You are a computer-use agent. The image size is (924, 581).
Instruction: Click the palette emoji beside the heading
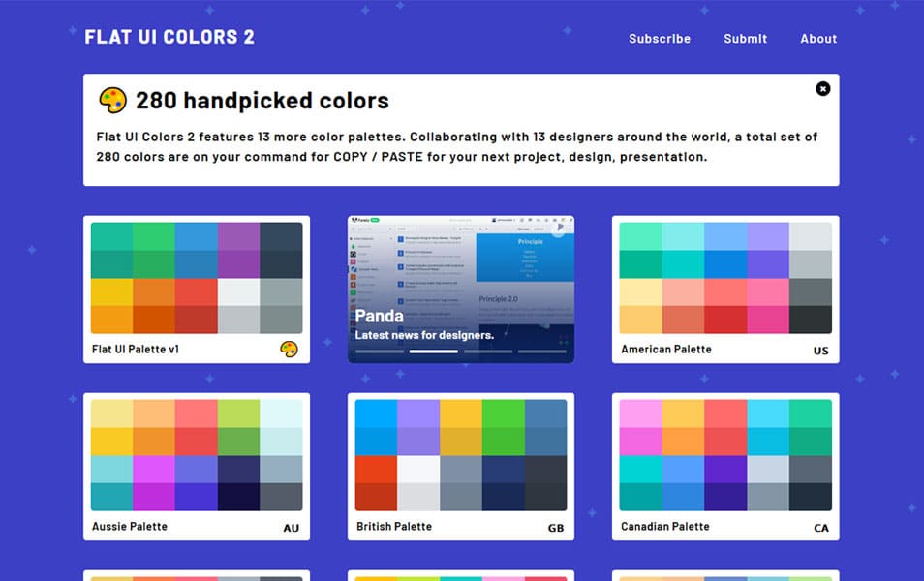(x=114, y=99)
